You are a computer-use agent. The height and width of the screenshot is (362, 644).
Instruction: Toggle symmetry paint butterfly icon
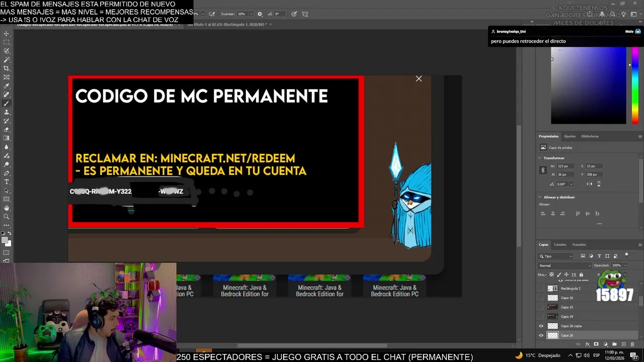coord(305,14)
